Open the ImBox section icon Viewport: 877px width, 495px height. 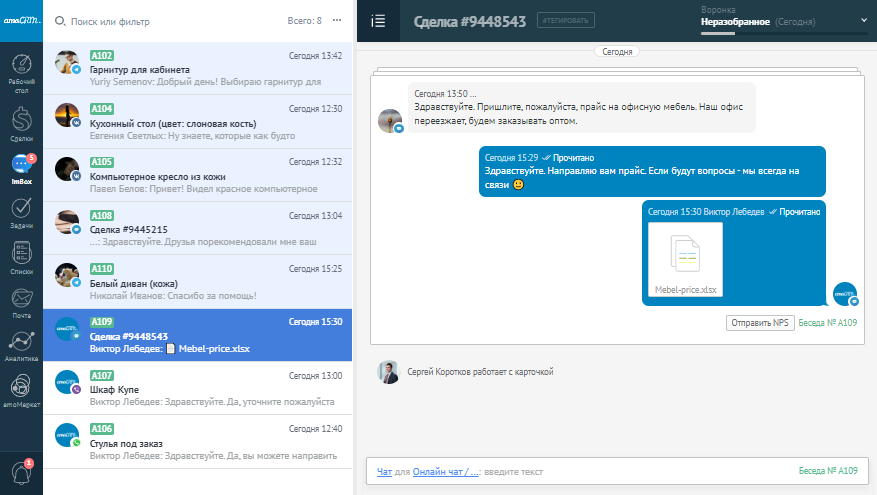(x=21, y=168)
